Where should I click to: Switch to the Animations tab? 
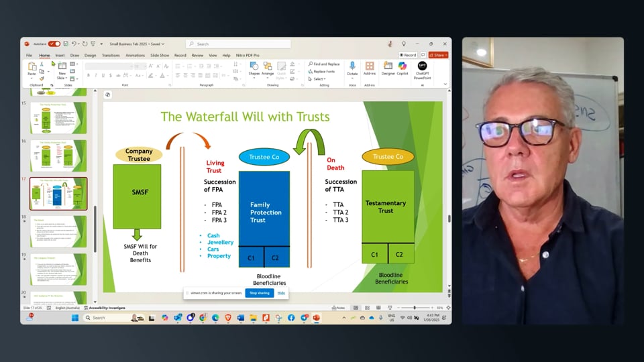click(x=135, y=55)
